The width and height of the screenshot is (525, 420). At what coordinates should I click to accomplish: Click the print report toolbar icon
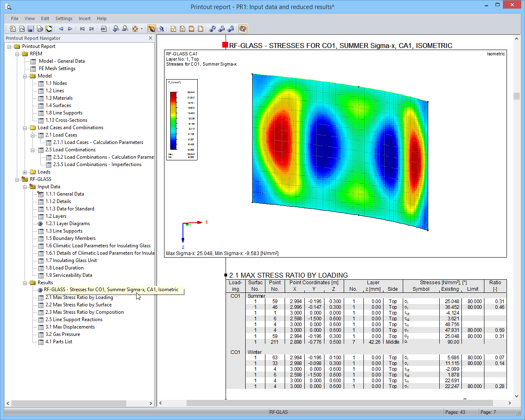click(x=40, y=29)
